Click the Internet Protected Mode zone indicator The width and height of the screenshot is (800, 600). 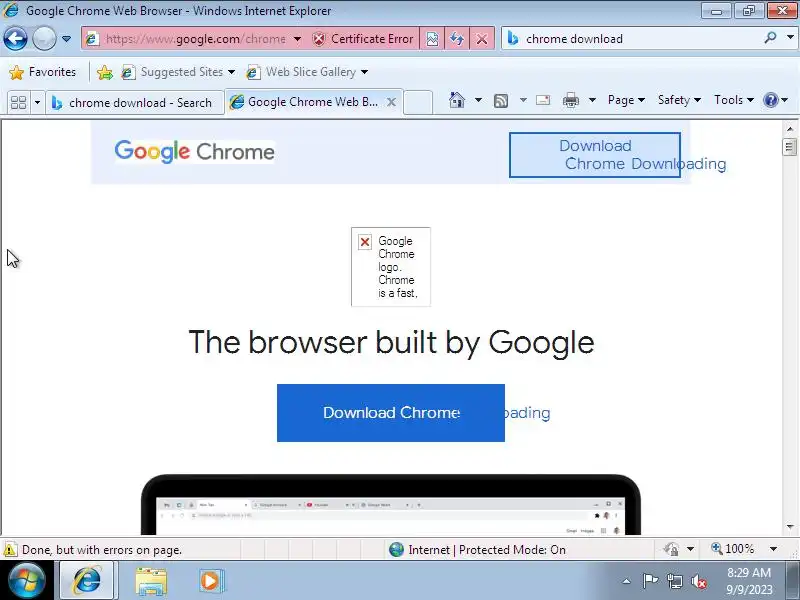(x=477, y=549)
